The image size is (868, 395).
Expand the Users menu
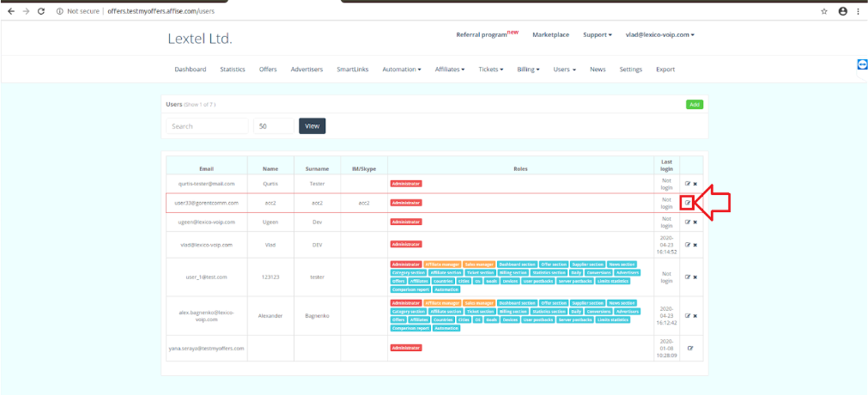(x=565, y=70)
